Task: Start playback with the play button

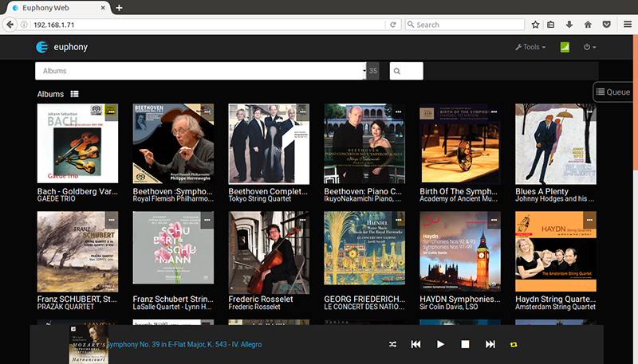Action: 440,344
